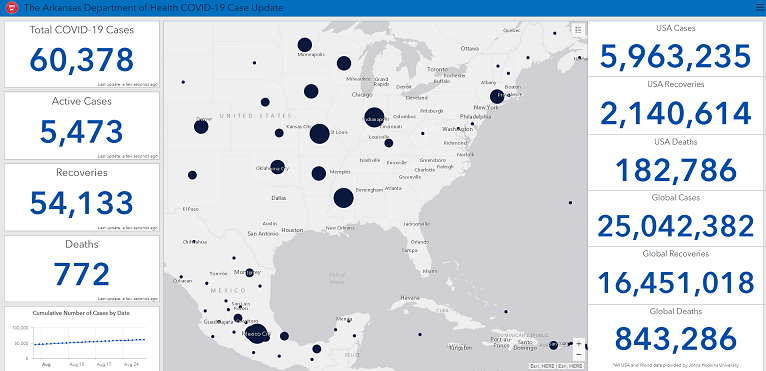This screenshot has height=371, width=766.
Task: Click the Johns Hopkins University data footnote
Action: 676,365
